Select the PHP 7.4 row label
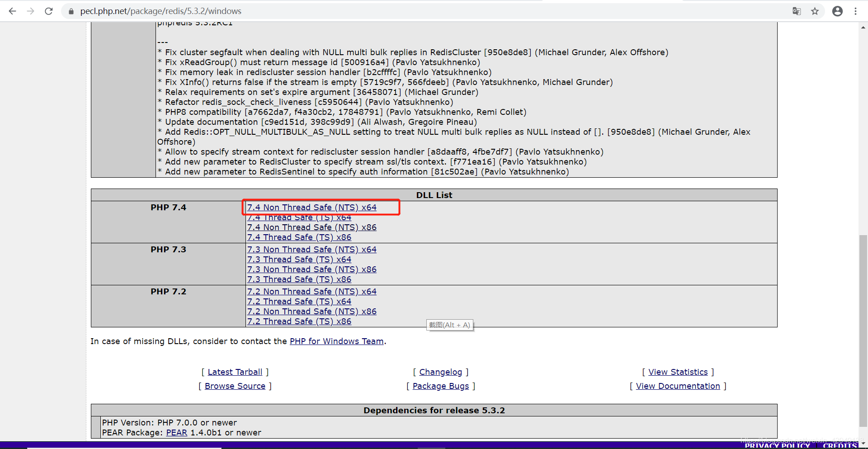 [168, 207]
